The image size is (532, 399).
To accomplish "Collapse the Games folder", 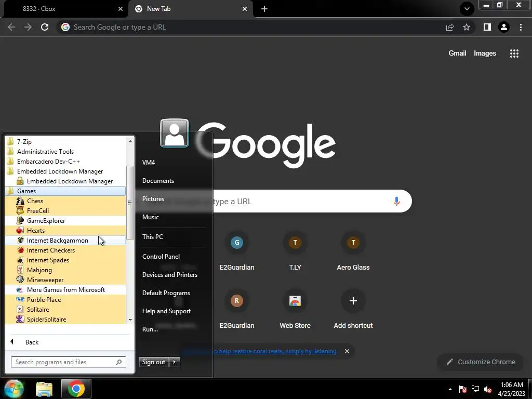I will (65, 191).
